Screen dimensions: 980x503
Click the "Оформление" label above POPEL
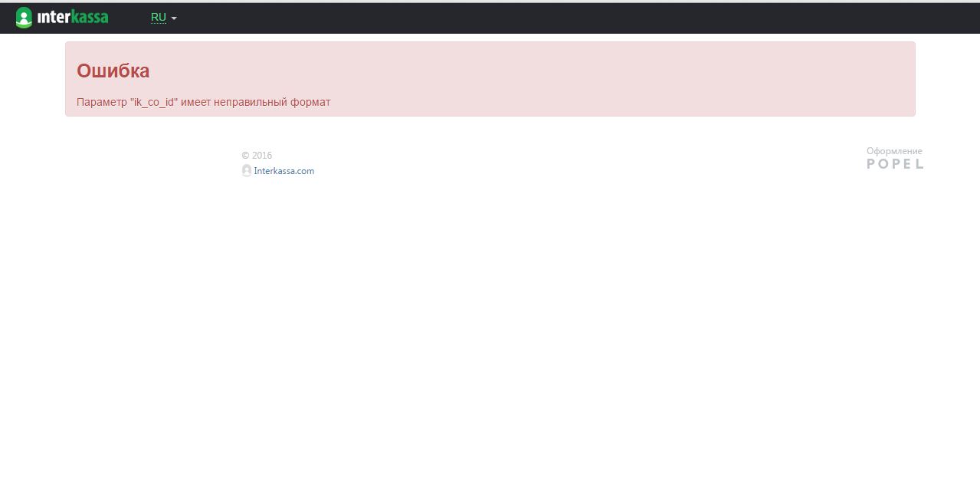pos(894,151)
